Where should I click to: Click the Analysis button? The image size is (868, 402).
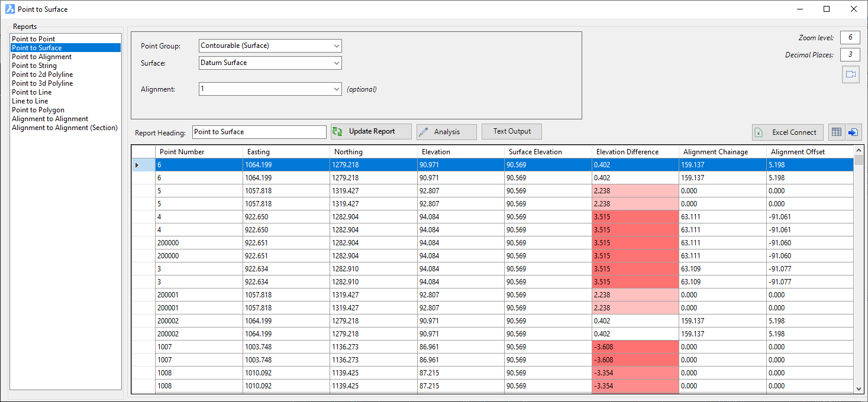[x=447, y=132]
